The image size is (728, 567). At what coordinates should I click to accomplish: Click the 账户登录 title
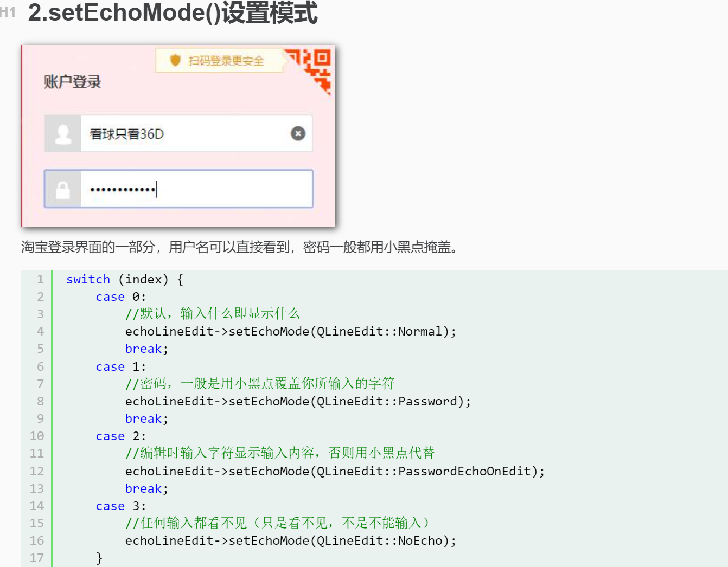coord(72,82)
